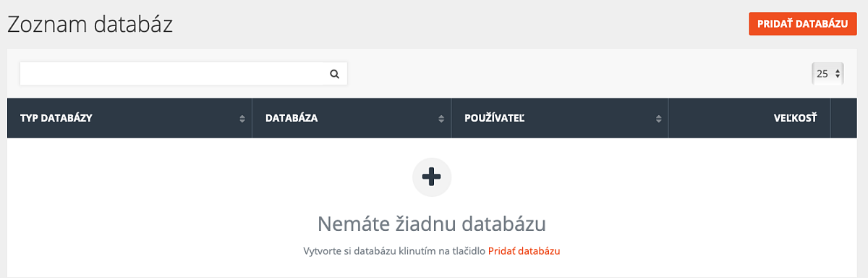Click the magnifier search icon
The width and height of the screenshot is (868, 278).
coord(334,74)
